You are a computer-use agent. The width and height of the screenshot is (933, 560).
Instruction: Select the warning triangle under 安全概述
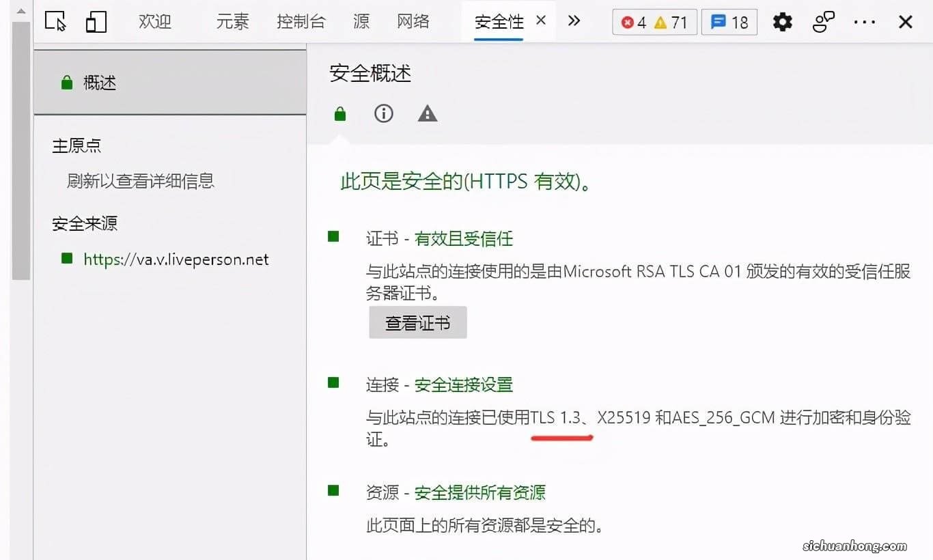coord(427,113)
